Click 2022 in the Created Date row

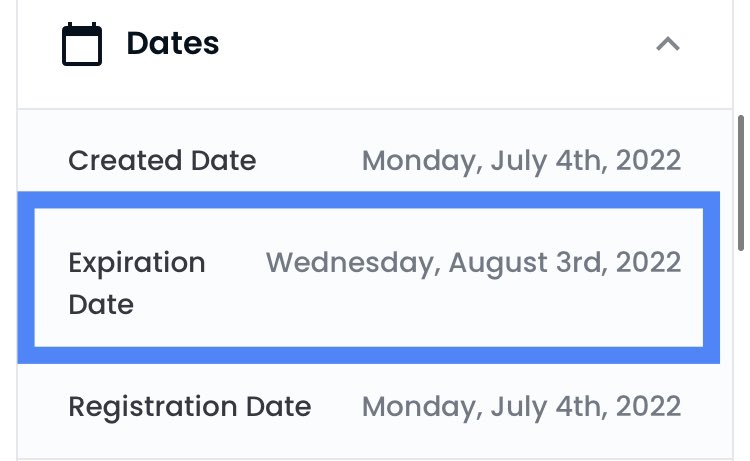(x=648, y=161)
